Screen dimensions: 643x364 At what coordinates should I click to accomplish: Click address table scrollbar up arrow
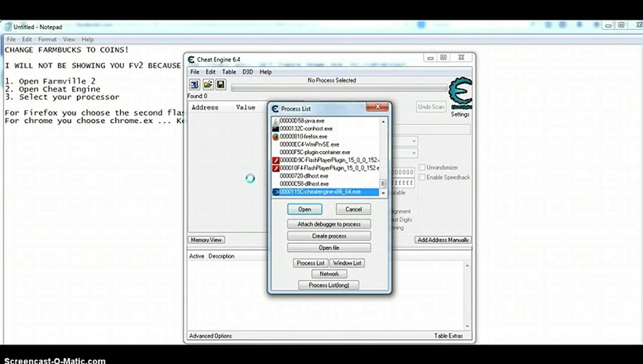point(467,265)
